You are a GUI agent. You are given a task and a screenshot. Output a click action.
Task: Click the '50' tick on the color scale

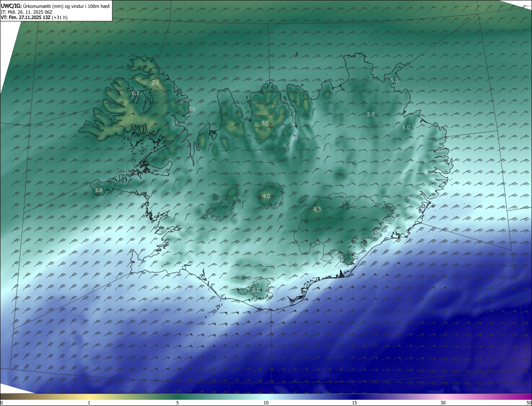coord(529,403)
